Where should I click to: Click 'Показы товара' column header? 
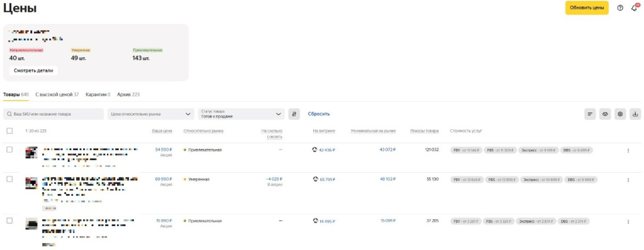click(425, 131)
